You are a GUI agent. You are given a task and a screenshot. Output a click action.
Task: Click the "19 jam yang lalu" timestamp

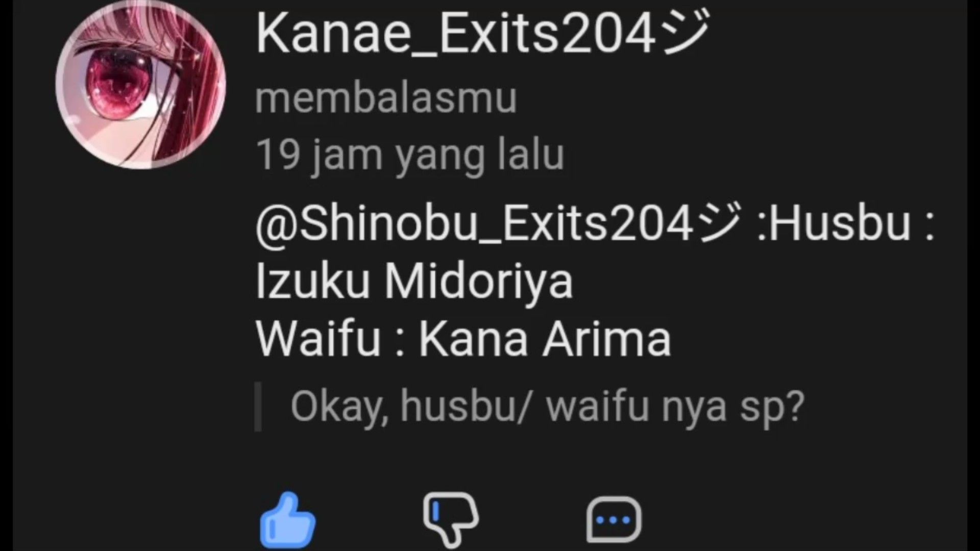[410, 155]
